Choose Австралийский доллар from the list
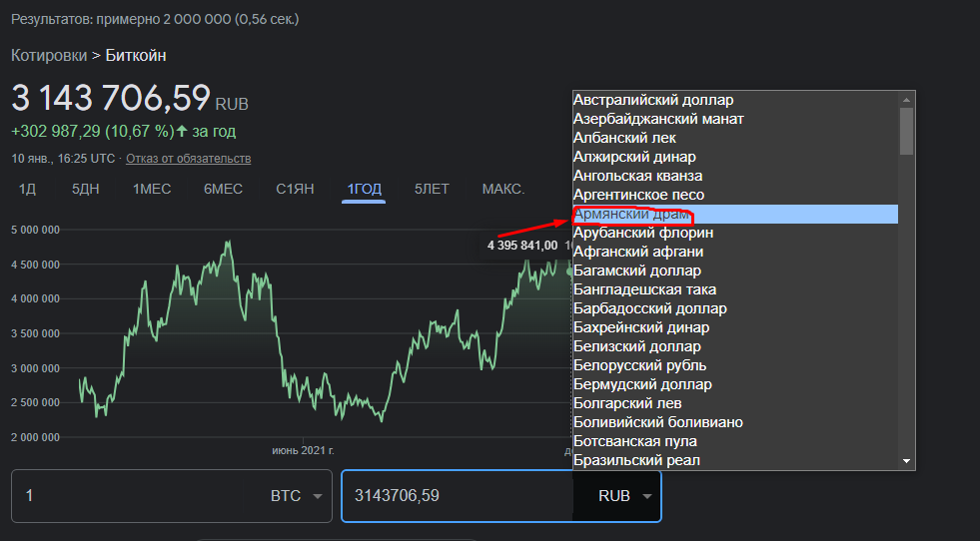The width and height of the screenshot is (980, 541). pyautogui.click(x=735, y=100)
